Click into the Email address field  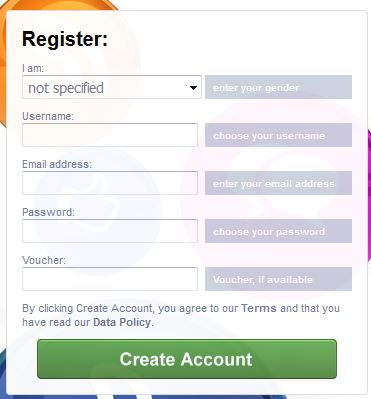tap(110, 183)
